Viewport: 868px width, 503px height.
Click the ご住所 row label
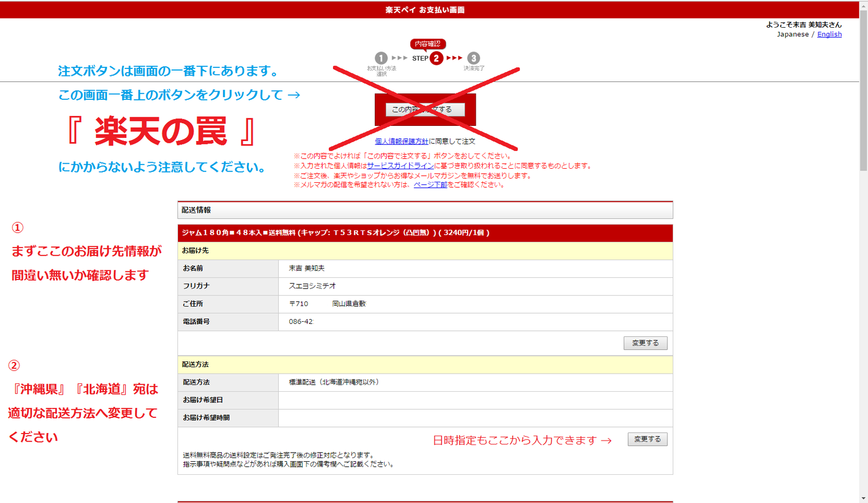[193, 304]
